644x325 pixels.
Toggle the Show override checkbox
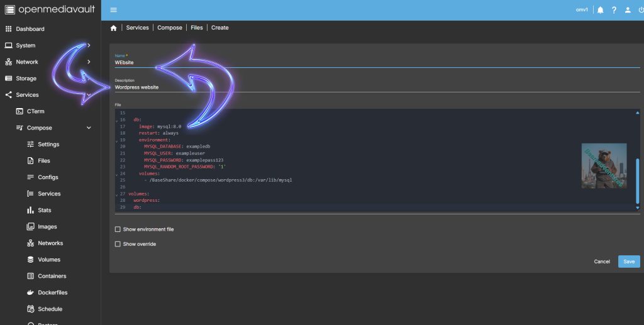pyautogui.click(x=118, y=244)
